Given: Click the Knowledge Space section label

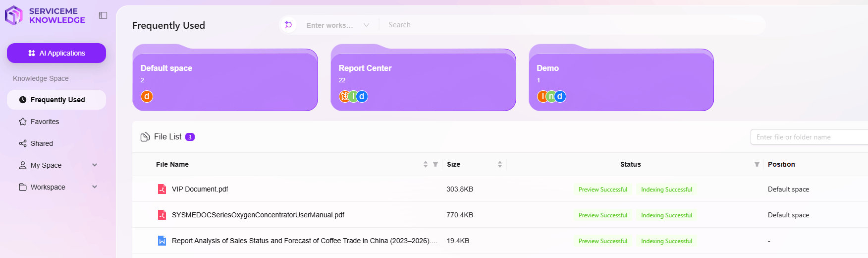Looking at the screenshot, I should [41, 78].
